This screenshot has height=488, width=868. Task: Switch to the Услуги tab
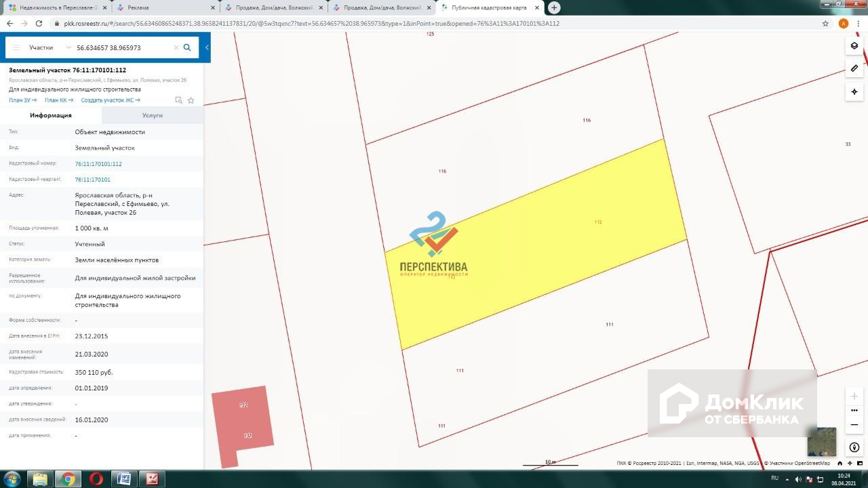pos(153,115)
